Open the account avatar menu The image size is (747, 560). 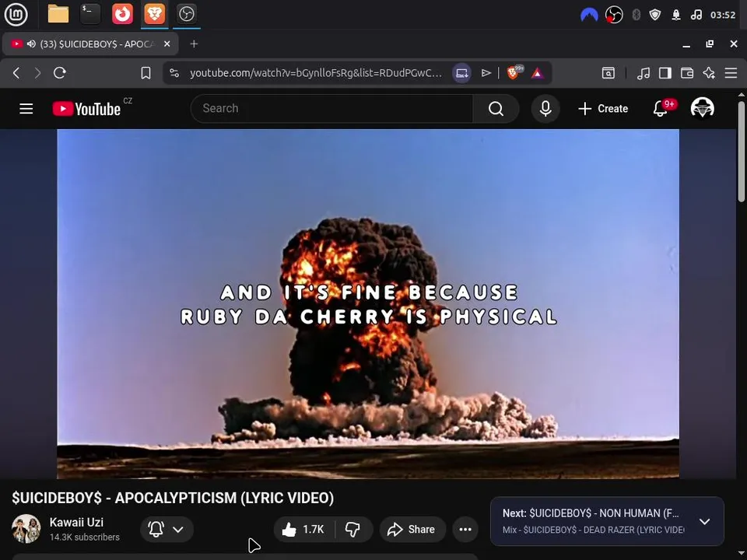tap(702, 108)
